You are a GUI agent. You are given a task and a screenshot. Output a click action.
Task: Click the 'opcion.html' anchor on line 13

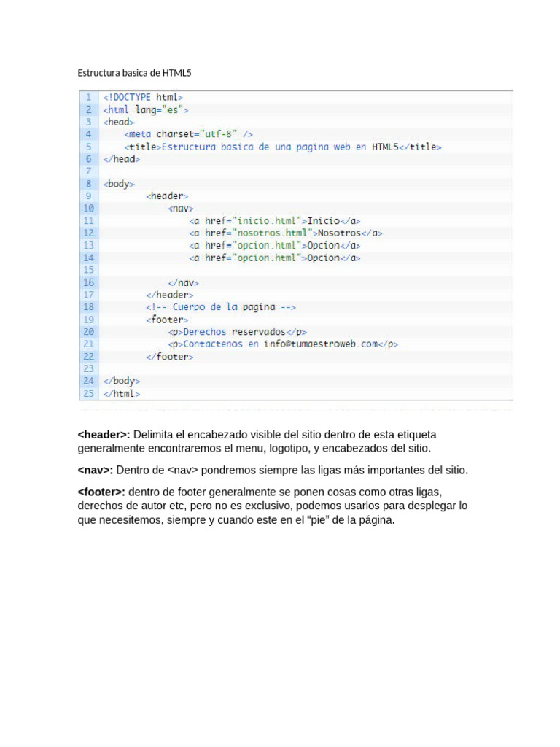point(275,245)
